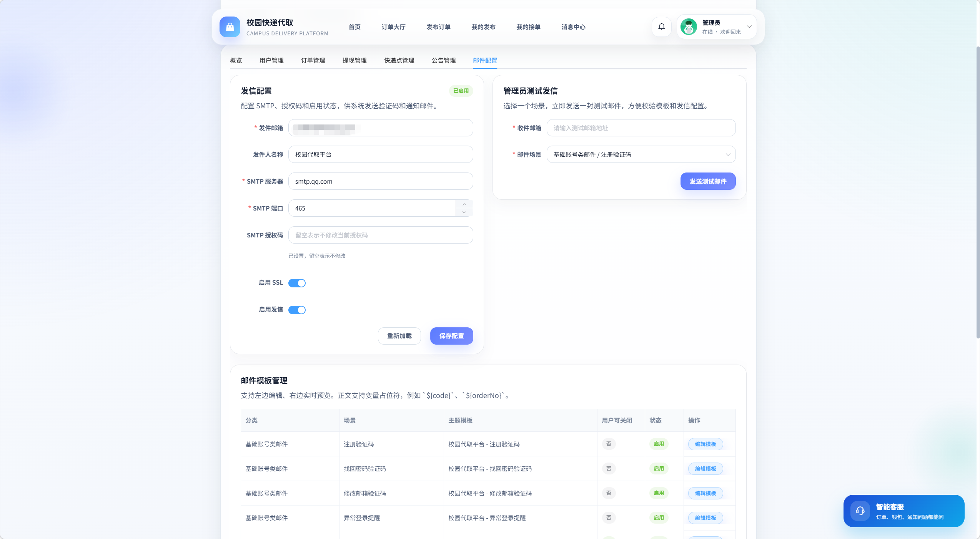Click the notification bell icon
Image resolution: width=980 pixels, height=539 pixels.
pyautogui.click(x=661, y=27)
